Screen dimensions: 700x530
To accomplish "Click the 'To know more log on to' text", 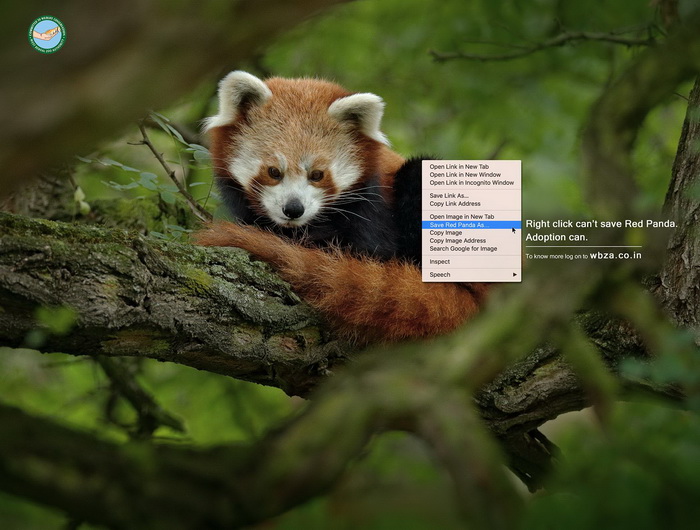I will coord(556,257).
